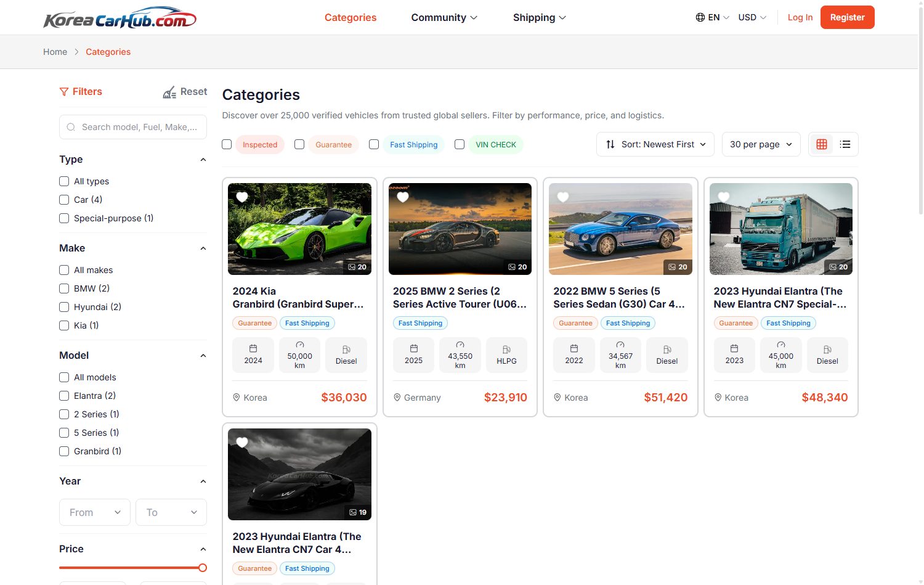The image size is (924, 585).
Task: Click the Price range slider handle
Action: 203,568
